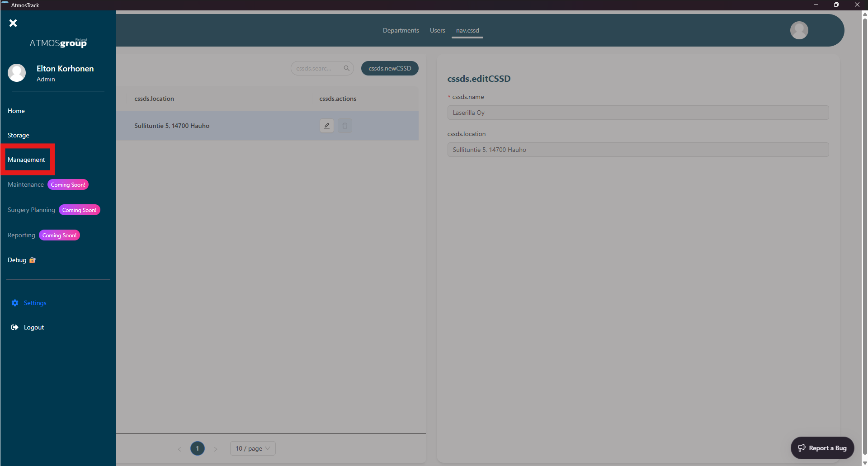Click the Admin role label
Viewport: 868px width, 466px height.
point(46,79)
